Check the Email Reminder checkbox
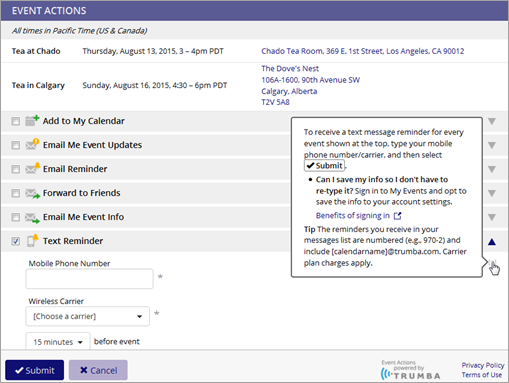The image size is (509, 383). pyautogui.click(x=15, y=169)
